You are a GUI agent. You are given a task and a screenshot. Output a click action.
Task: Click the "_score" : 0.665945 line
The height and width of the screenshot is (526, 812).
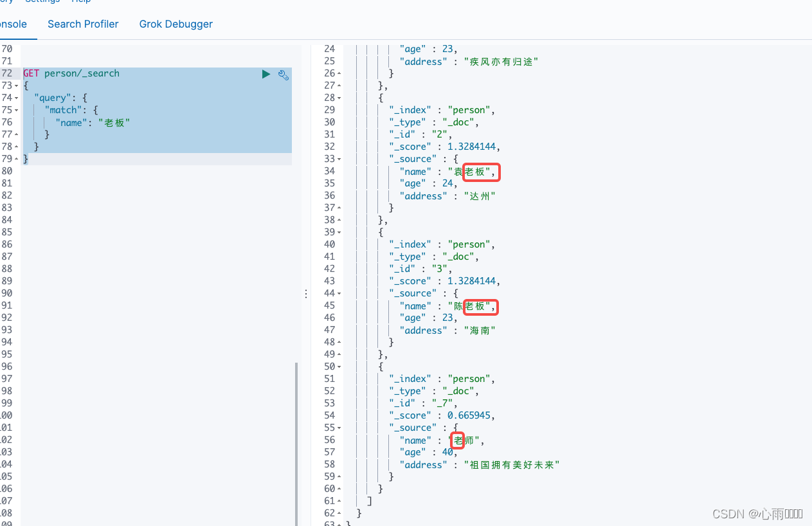click(442, 415)
